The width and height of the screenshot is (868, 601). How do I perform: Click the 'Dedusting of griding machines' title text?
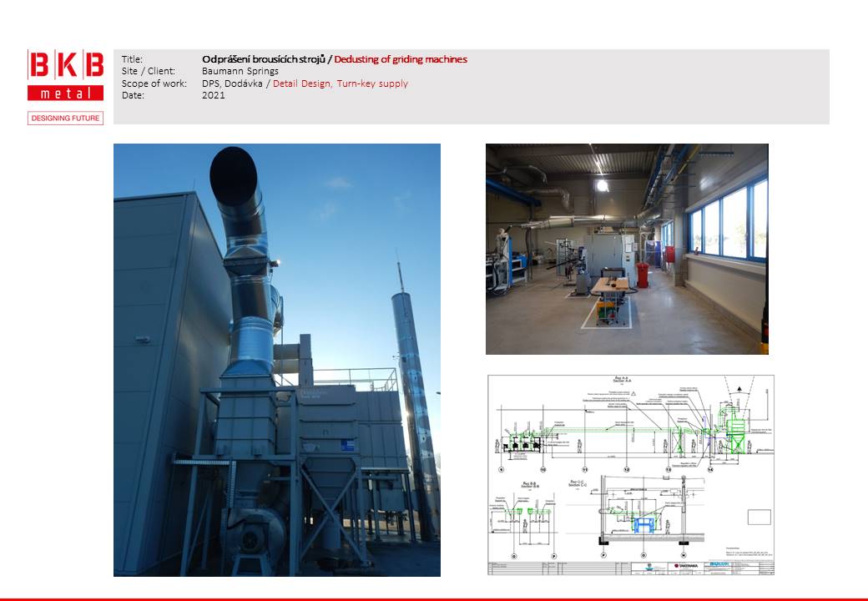pos(401,59)
